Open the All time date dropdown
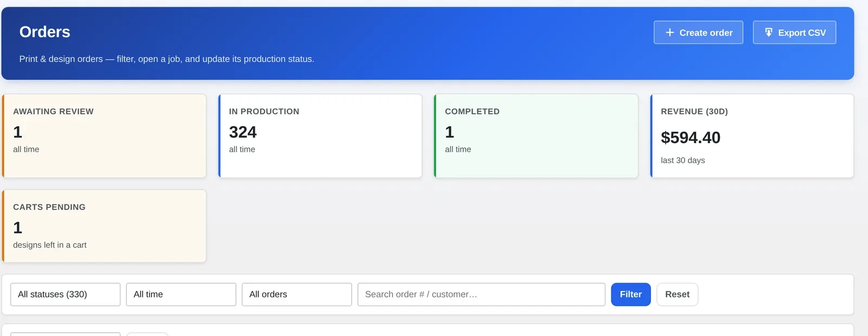Viewport: 868px width, 336px height. tap(181, 294)
